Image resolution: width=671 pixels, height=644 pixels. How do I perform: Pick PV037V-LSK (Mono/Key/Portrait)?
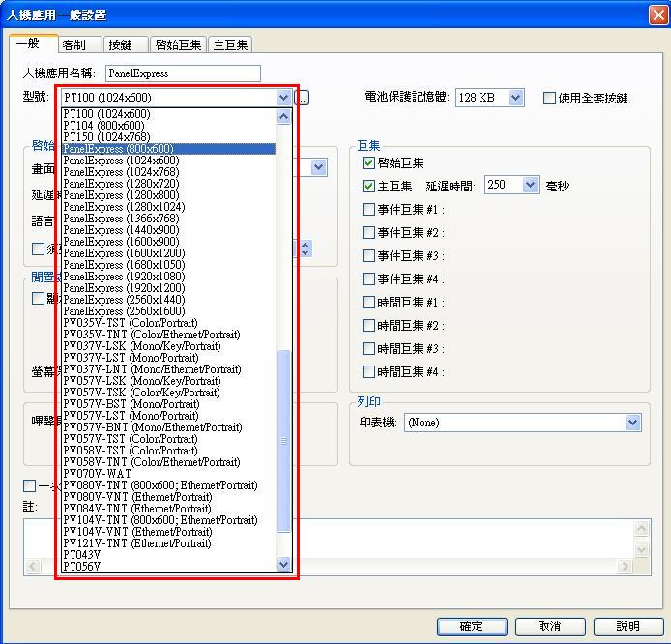(169, 346)
